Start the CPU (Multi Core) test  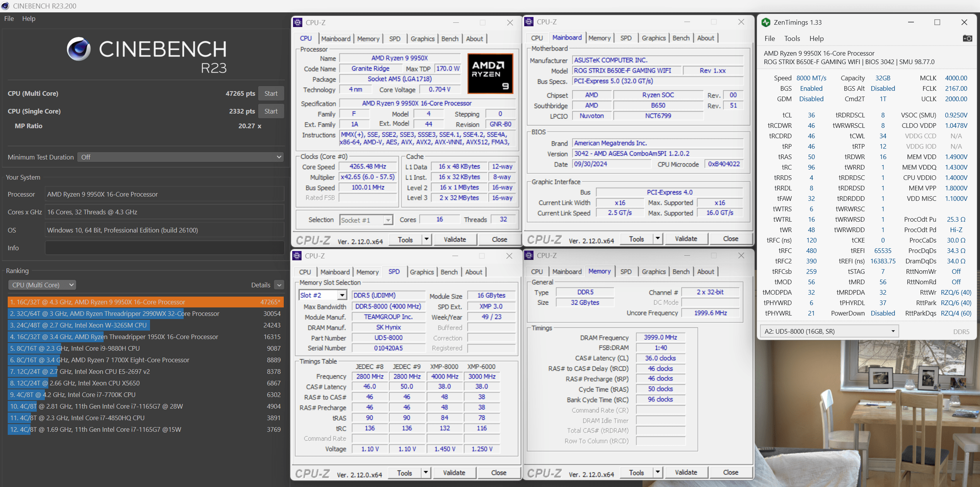[271, 93]
